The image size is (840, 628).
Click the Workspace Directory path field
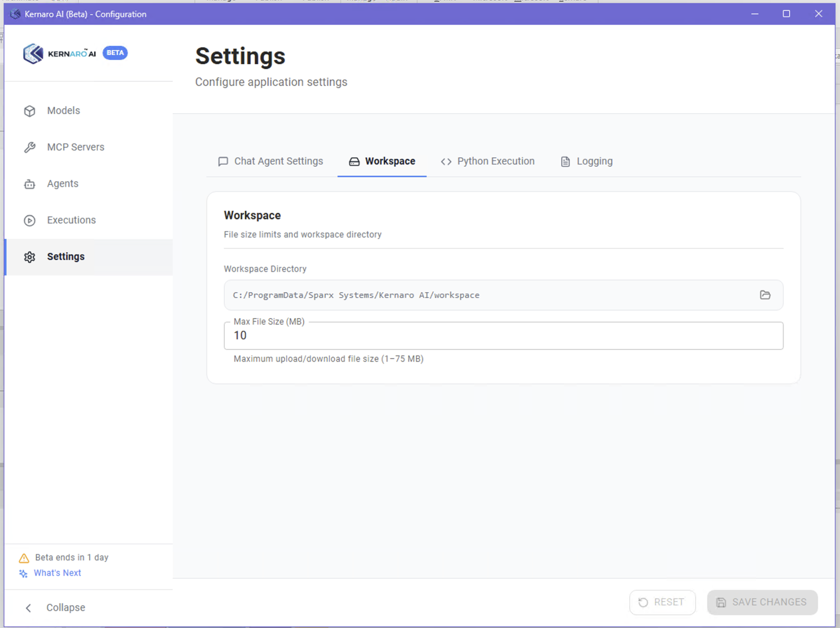point(503,295)
